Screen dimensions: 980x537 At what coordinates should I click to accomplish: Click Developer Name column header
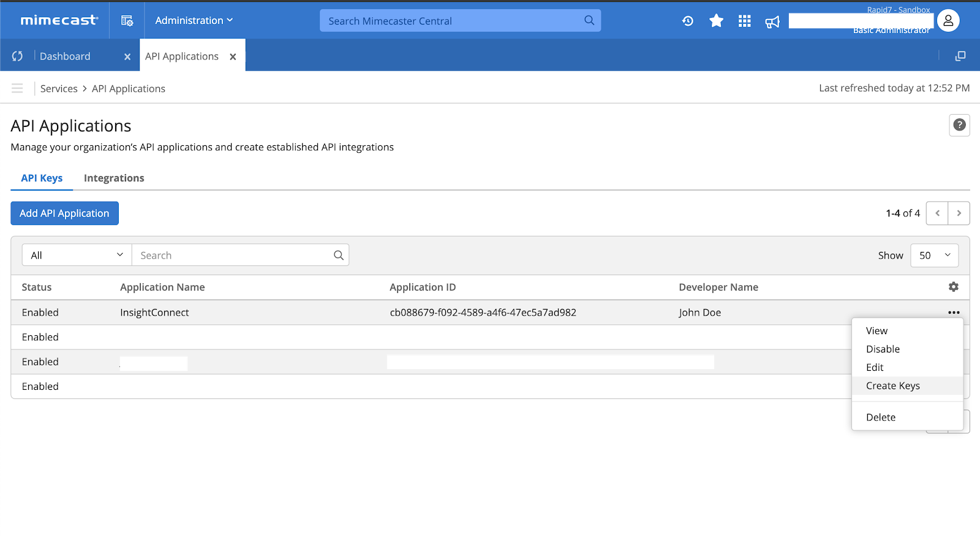[x=718, y=287]
